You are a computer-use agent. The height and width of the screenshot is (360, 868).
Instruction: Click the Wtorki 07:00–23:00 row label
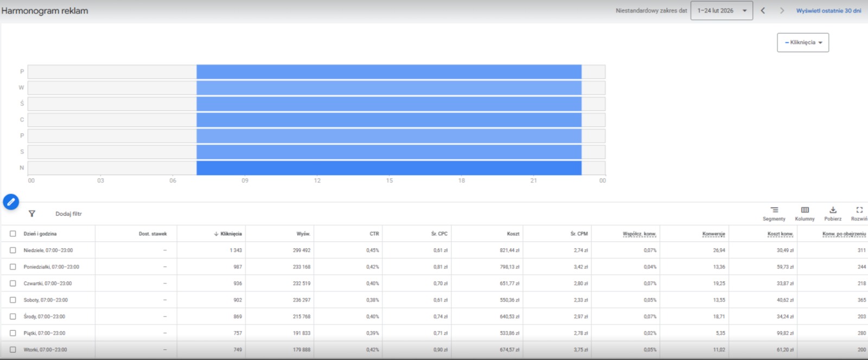pos(45,350)
